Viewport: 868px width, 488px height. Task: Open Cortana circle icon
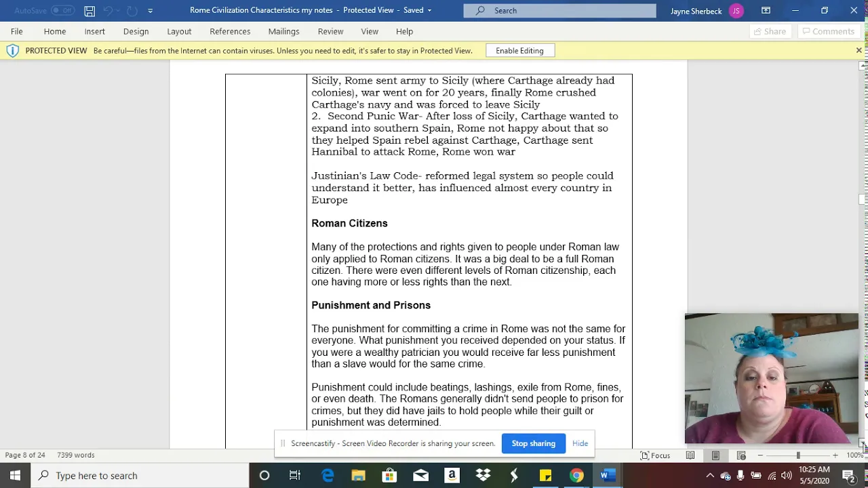264,476
